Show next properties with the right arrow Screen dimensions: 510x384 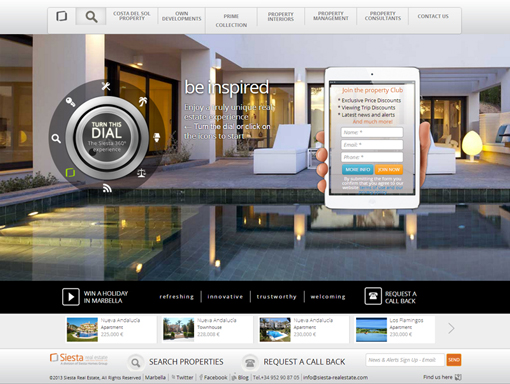point(451,328)
